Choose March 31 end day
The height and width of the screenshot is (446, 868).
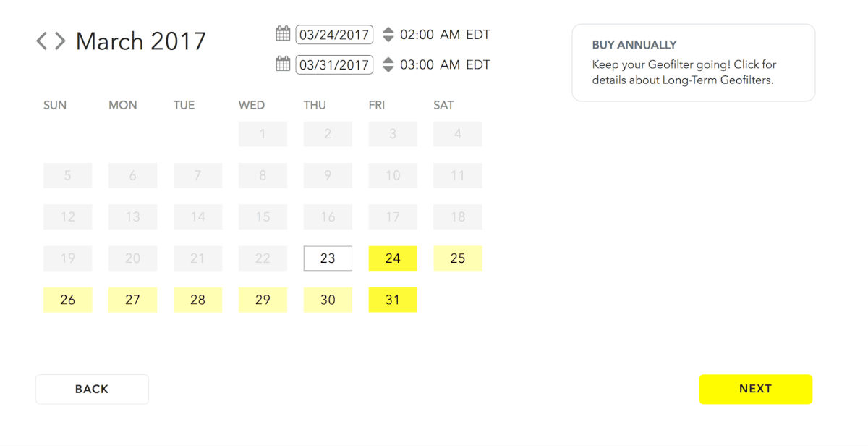tap(393, 300)
